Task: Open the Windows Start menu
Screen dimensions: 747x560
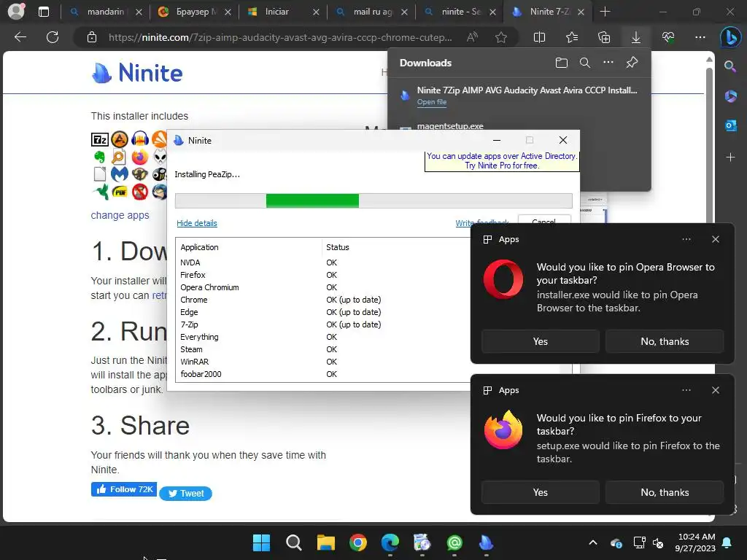Action: [x=261, y=542]
